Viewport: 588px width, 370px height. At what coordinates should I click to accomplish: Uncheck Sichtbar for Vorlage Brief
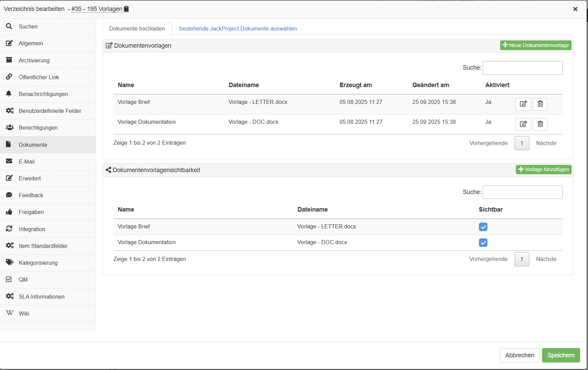(483, 227)
